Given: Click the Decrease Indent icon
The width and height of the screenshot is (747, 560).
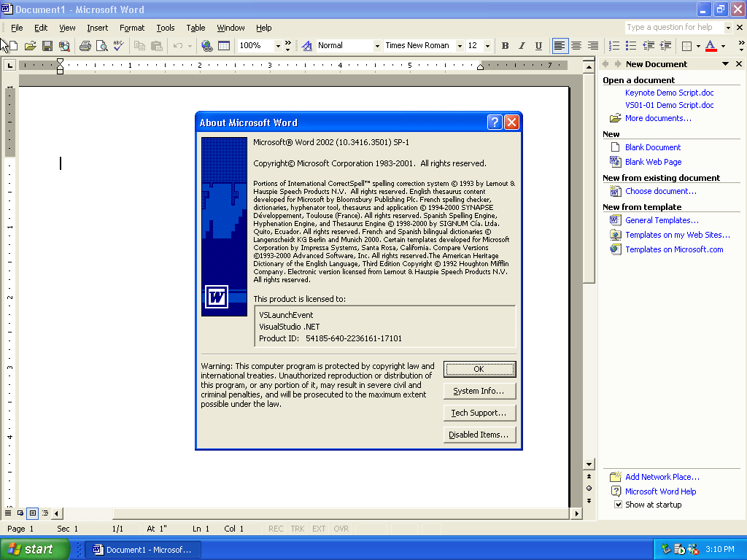Looking at the screenshot, I should (649, 46).
